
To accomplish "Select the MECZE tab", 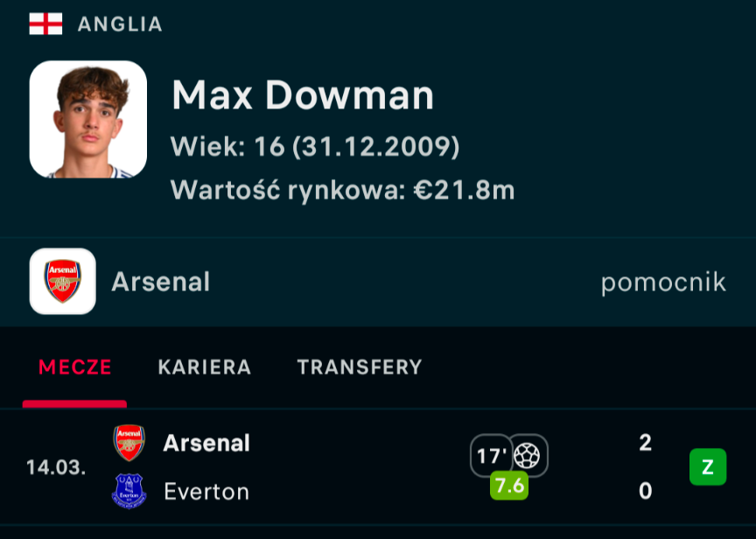I will [74, 367].
